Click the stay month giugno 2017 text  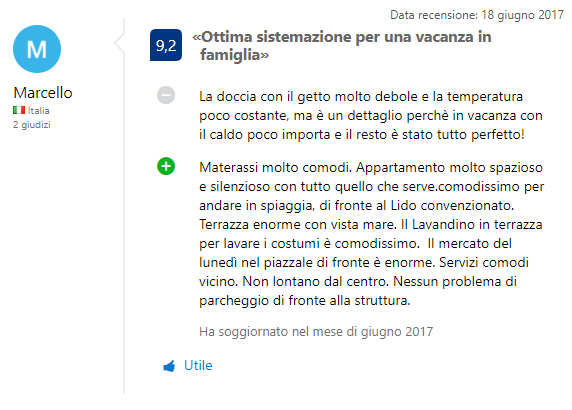click(x=397, y=332)
